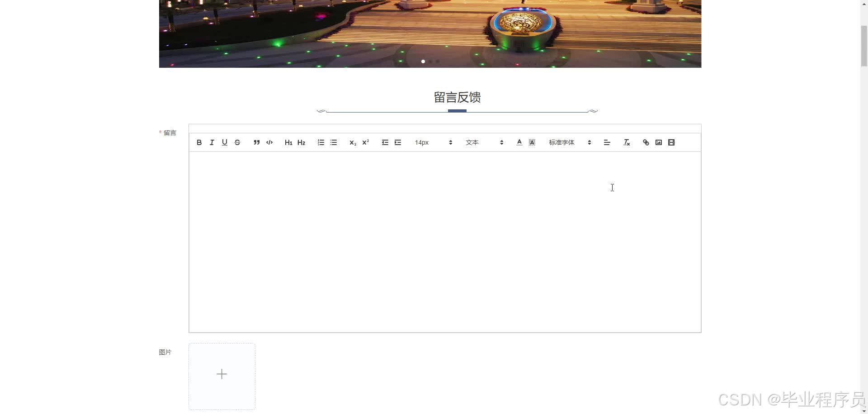Apply strikethrough formatting

[x=237, y=142]
